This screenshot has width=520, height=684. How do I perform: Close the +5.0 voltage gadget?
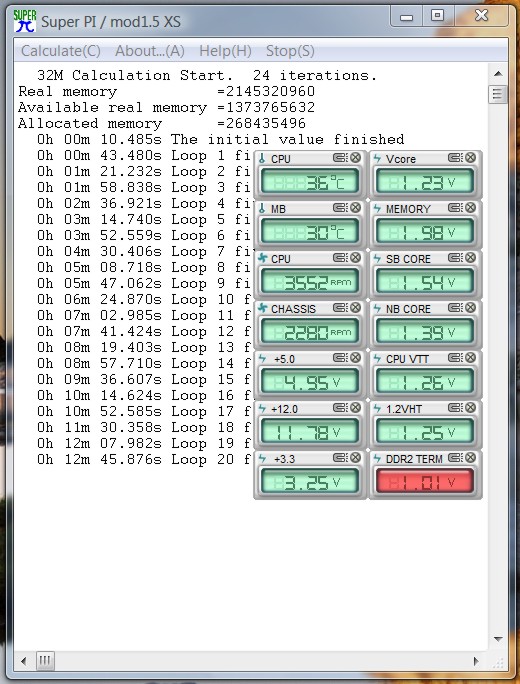(356, 358)
